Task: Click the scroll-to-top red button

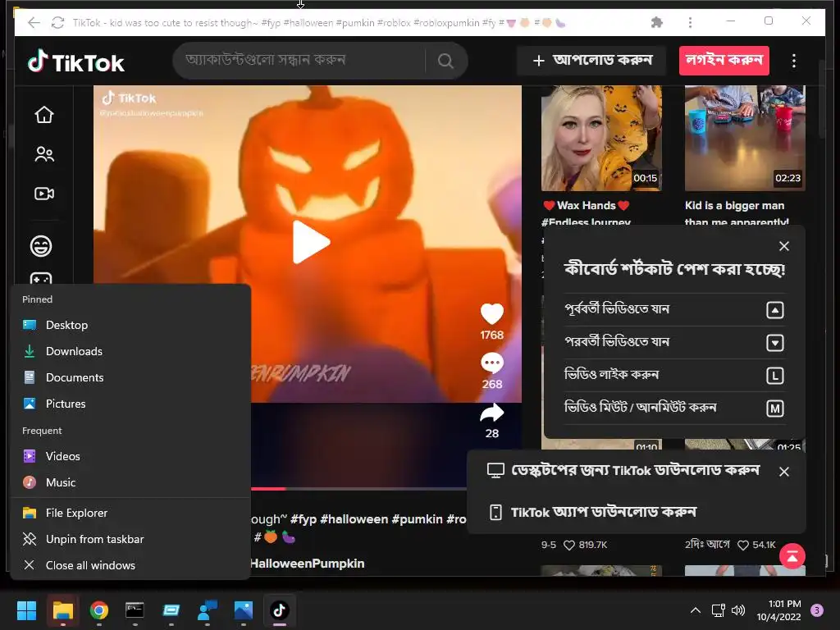Action: click(792, 556)
